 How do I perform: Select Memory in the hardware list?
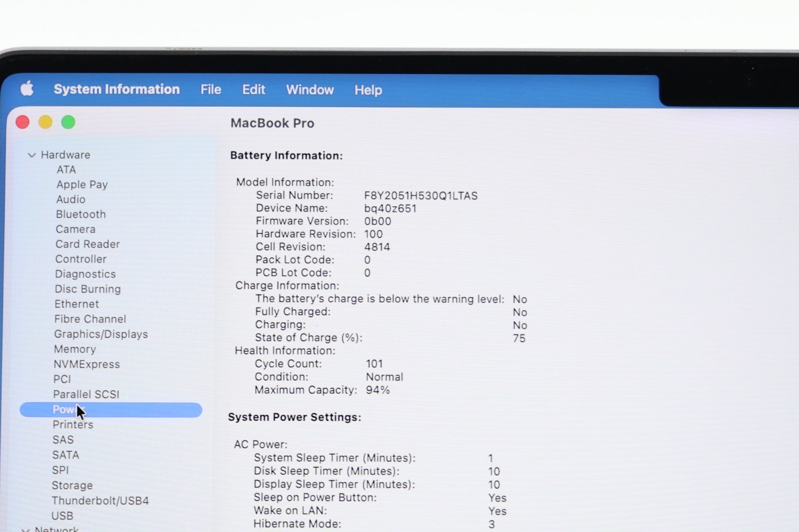click(x=74, y=349)
